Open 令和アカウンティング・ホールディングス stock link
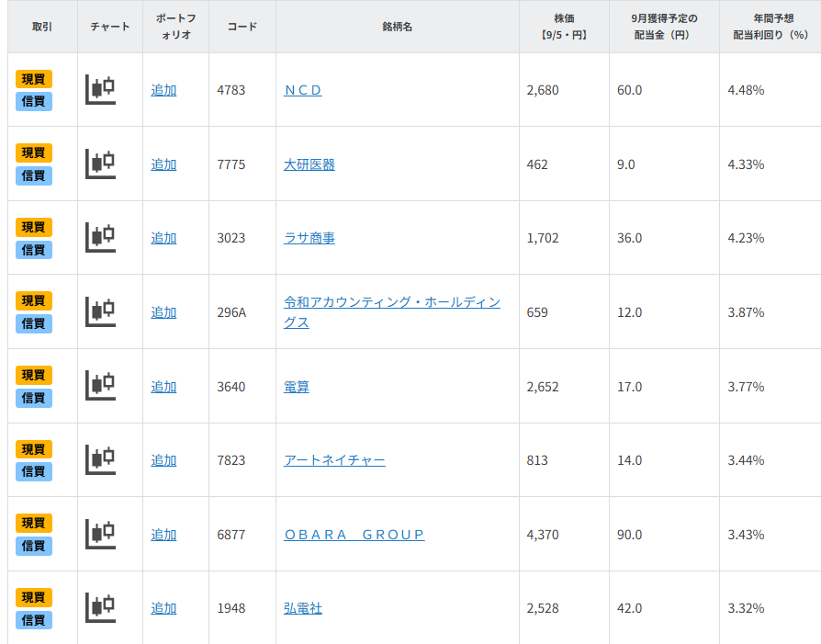 (391, 312)
